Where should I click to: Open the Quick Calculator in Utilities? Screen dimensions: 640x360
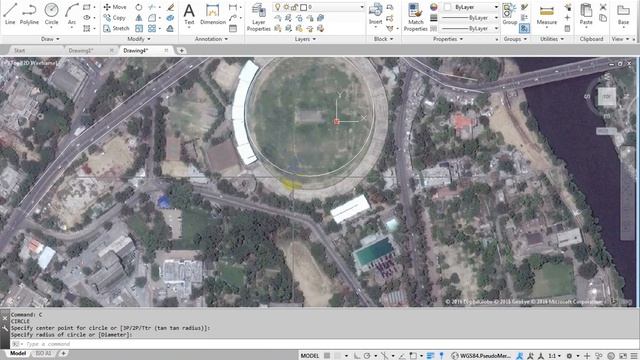pos(567,28)
